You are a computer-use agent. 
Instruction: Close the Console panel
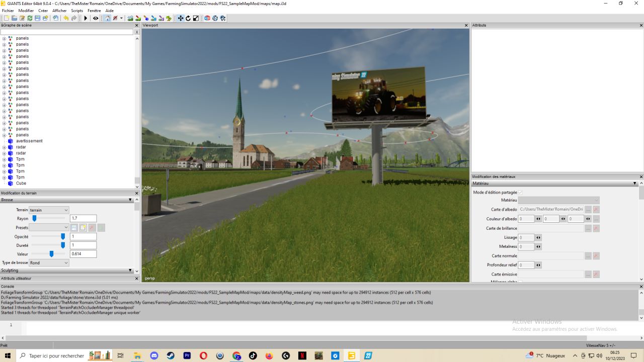tap(641, 287)
